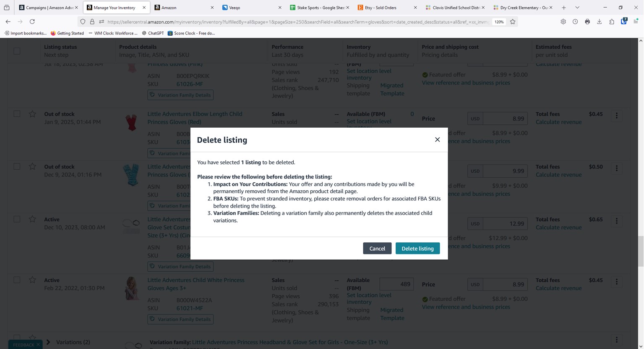
Task: Click the address bar URL
Action: coord(298,21)
